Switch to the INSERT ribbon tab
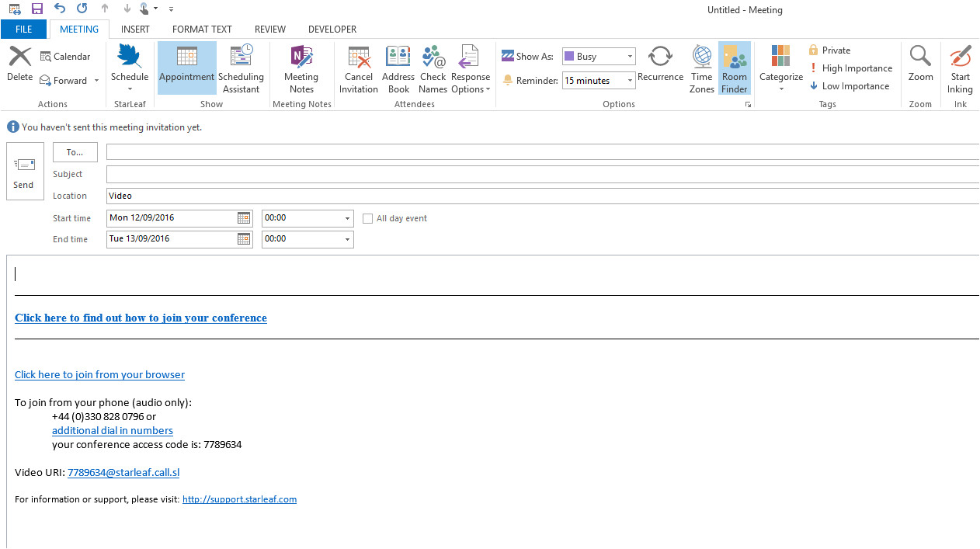 point(135,30)
